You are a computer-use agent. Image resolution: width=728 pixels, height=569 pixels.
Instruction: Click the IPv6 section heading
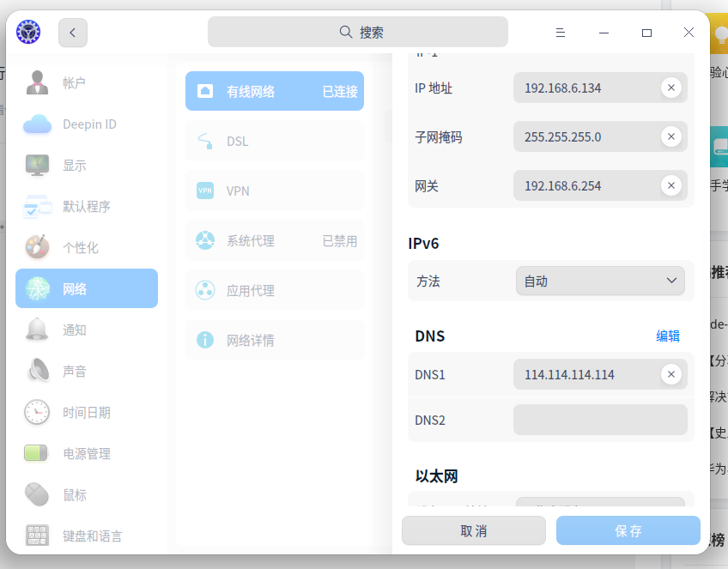[x=423, y=244]
